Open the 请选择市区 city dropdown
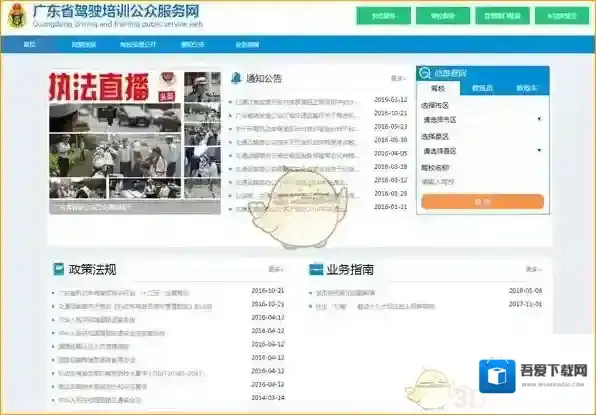Image resolution: width=596 pixels, height=415 pixels. click(482, 120)
